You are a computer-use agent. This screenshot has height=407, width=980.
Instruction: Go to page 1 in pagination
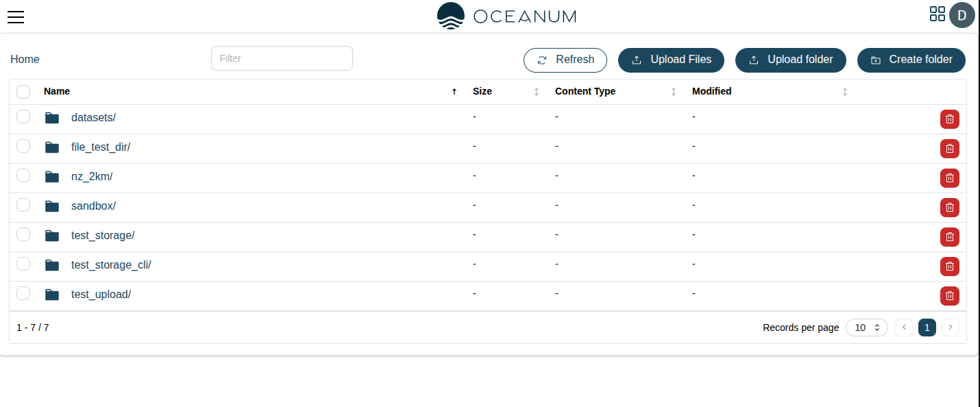click(x=927, y=328)
